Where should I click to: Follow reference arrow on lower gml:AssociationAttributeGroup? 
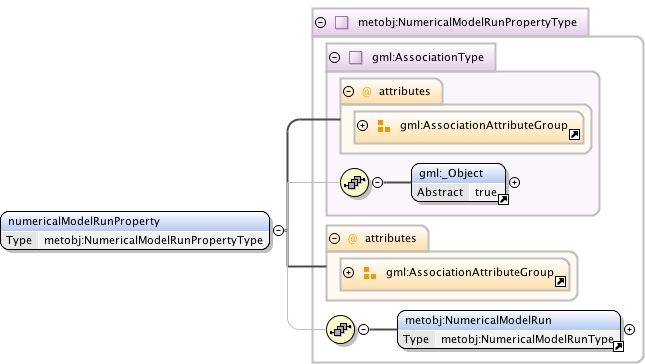560,281
